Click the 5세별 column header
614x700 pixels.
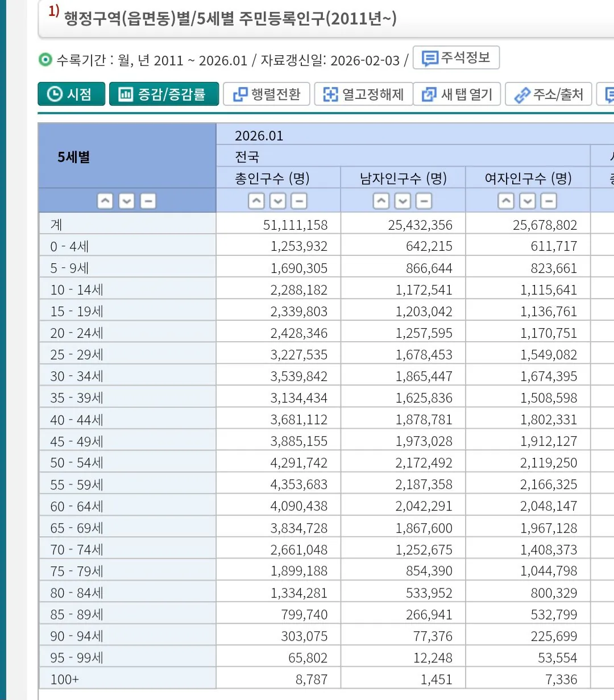coord(127,156)
